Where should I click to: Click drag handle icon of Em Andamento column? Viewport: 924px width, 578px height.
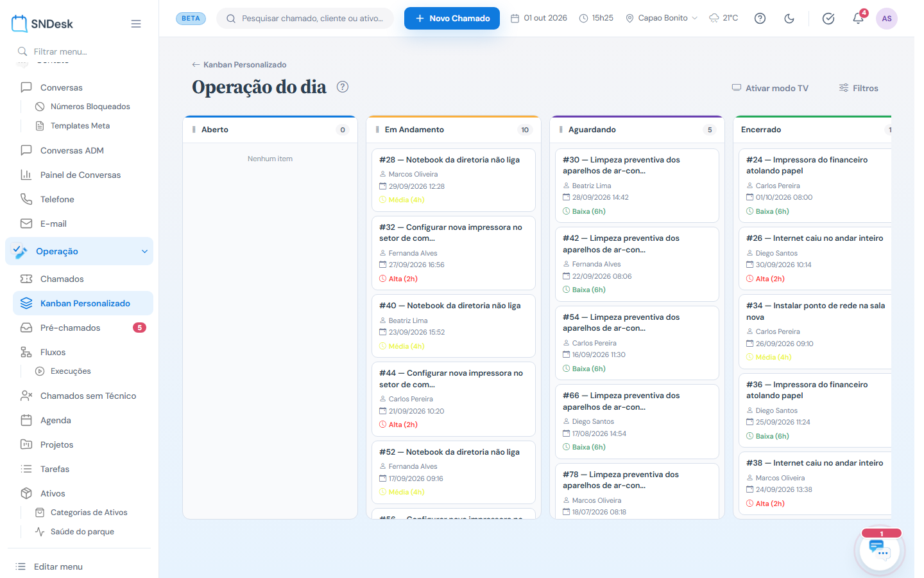click(x=377, y=130)
